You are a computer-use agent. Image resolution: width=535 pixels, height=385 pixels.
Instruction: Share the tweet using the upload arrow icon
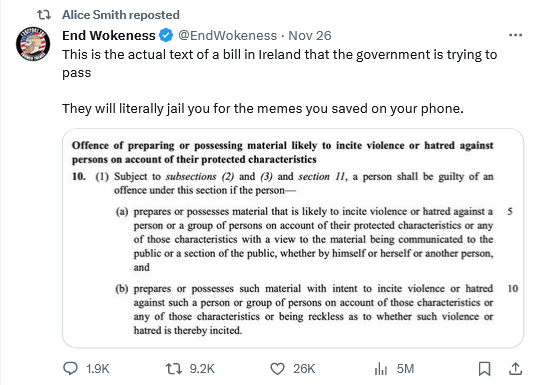516,369
